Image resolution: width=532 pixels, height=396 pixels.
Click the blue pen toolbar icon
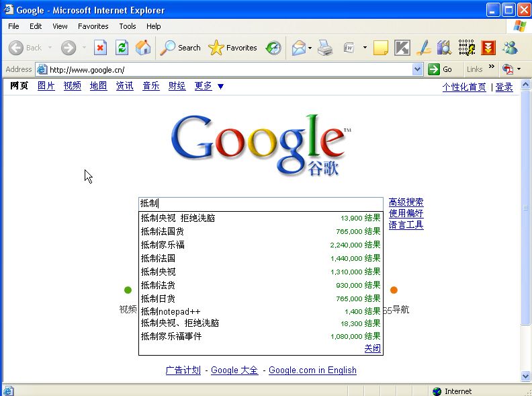point(423,48)
